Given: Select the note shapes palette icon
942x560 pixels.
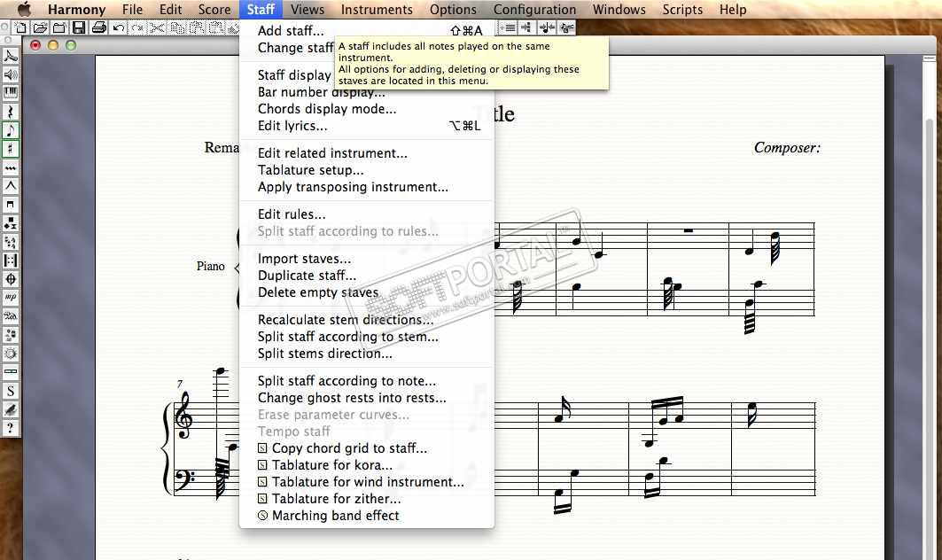Looking at the screenshot, I should click(x=11, y=223).
